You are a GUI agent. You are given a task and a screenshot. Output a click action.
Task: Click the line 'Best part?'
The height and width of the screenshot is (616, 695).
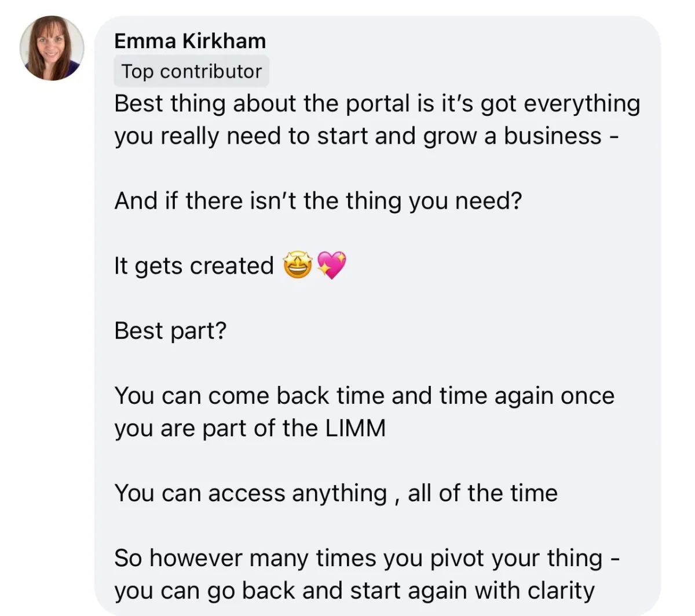click(170, 331)
